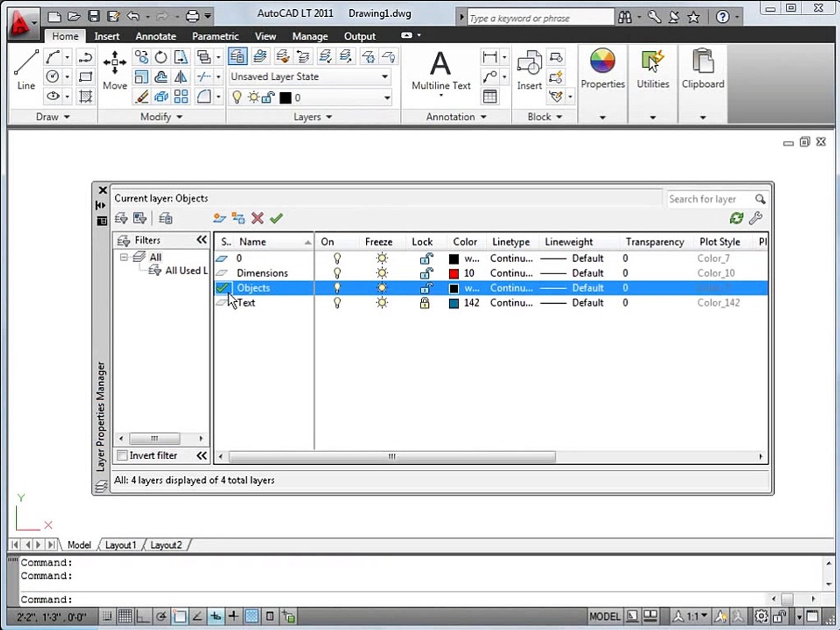Screen dimensions: 840x630
Task: Undo the last action
Action: click(133, 16)
